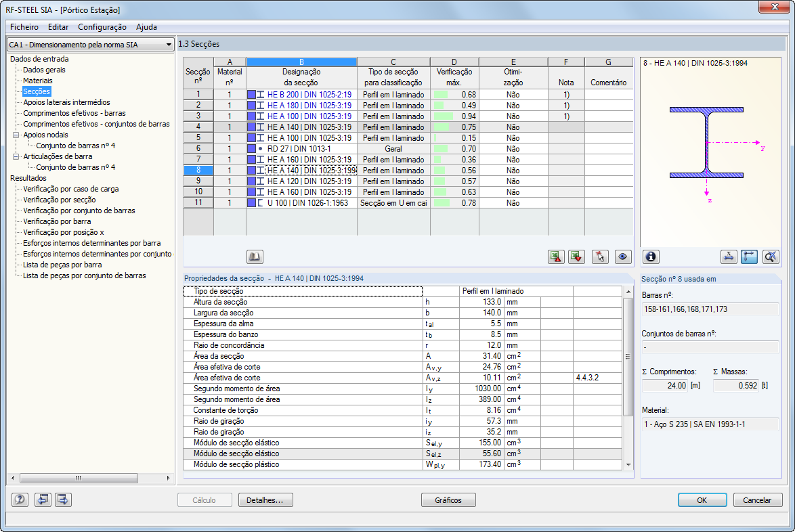The width and height of the screenshot is (795, 532).
Task: Select Conjunto de barras nº 4 under Apoios nodais
Action: coord(76,146)
